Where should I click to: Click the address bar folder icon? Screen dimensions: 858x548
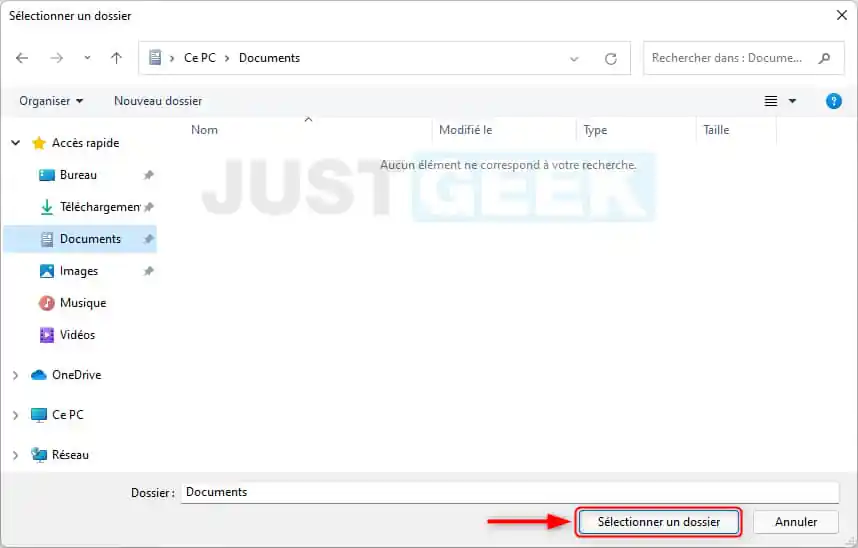click(x=155, y=57)
